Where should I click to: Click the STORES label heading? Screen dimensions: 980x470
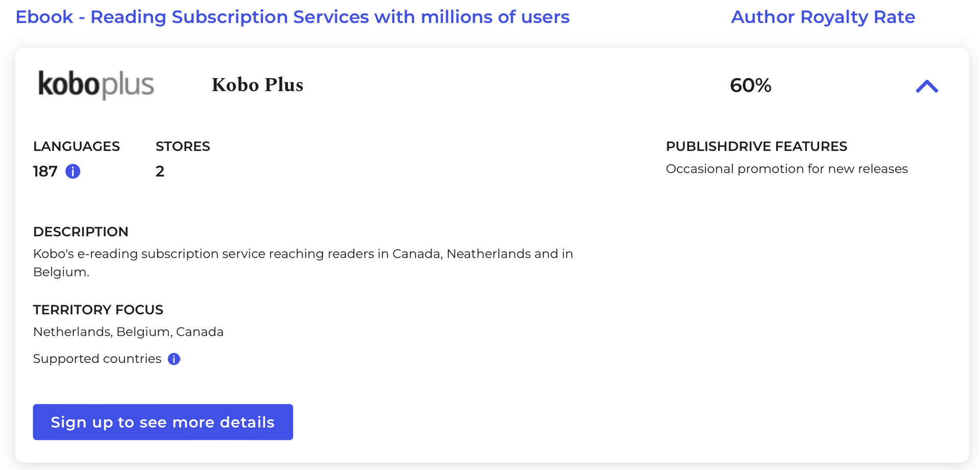[183, 146]
